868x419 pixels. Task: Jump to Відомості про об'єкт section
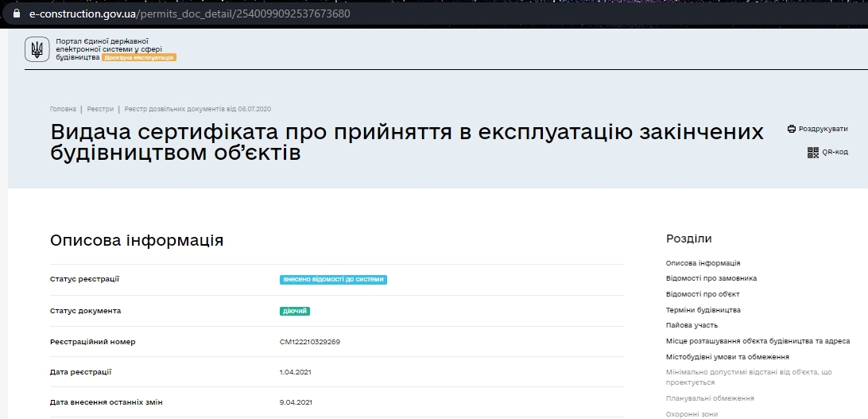[x=703, y=294]
